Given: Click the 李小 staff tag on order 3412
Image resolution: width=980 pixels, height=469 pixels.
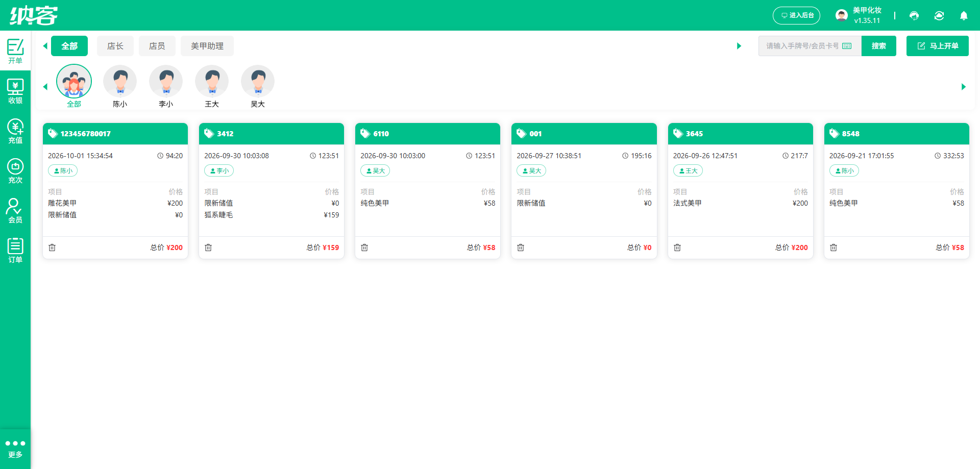Looking at the screenshot, I should pos(219,170).
